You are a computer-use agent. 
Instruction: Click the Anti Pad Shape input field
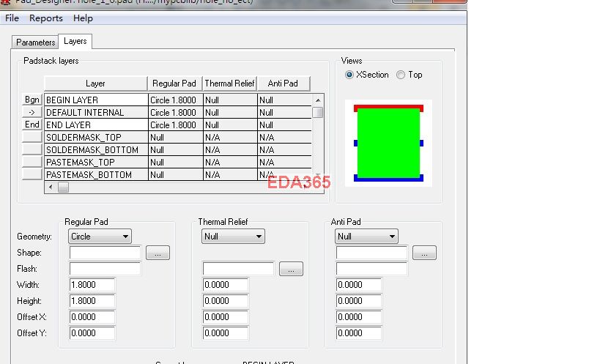(371, 253)
